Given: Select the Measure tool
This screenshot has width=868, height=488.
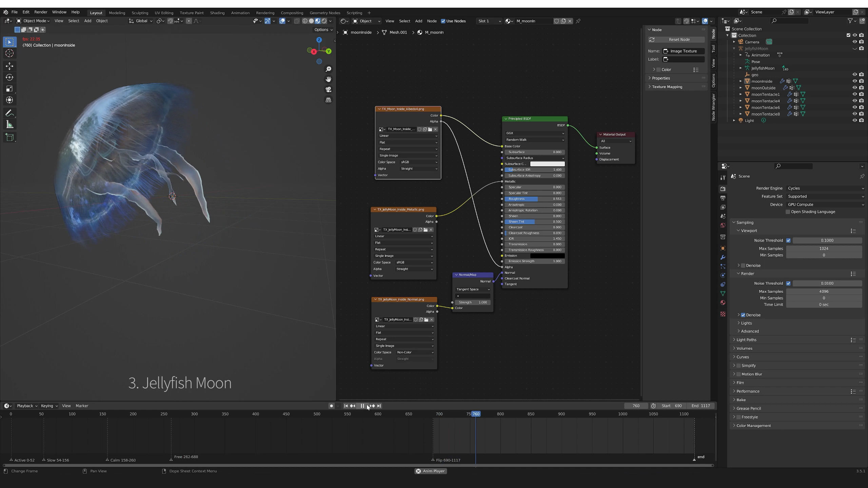Looking at the screenshot, I should [x=9, y=125].
